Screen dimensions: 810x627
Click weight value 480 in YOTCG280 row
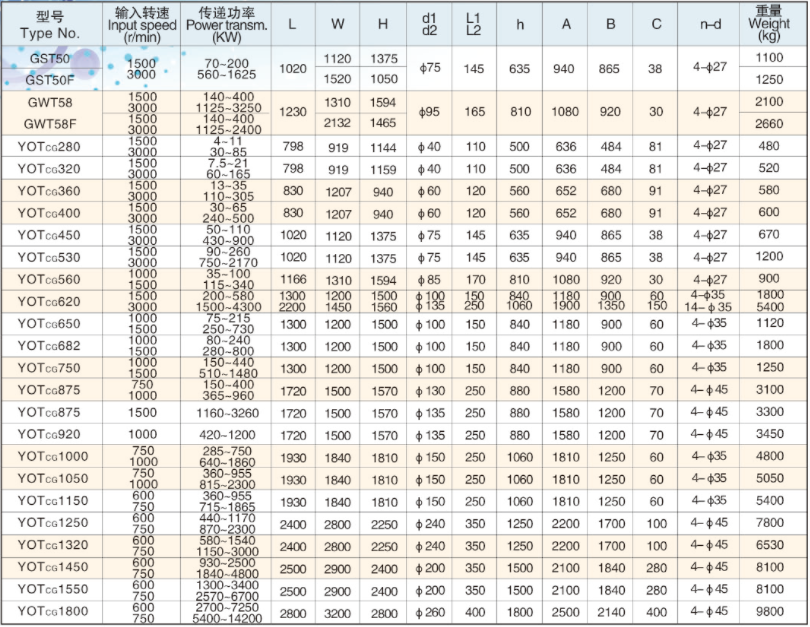coord(769,146)
